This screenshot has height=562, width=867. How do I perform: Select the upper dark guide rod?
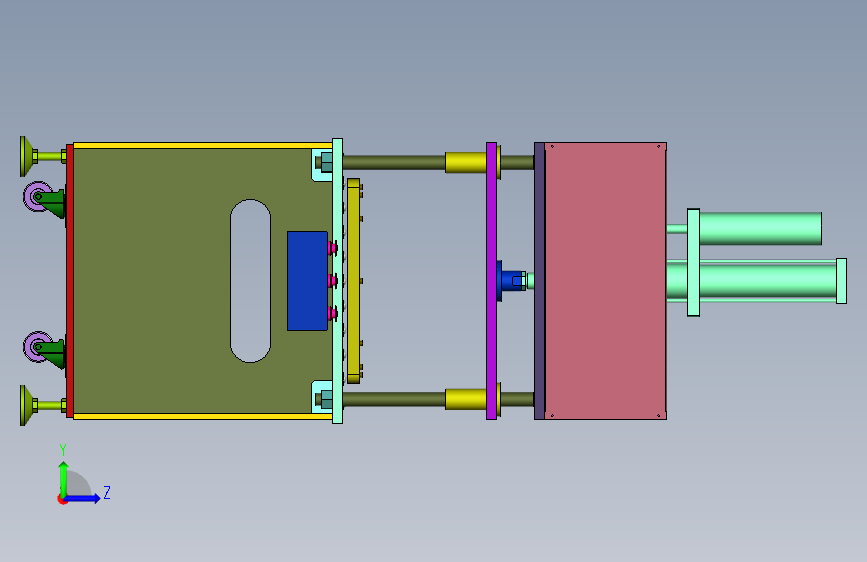[x=394, y=162]
